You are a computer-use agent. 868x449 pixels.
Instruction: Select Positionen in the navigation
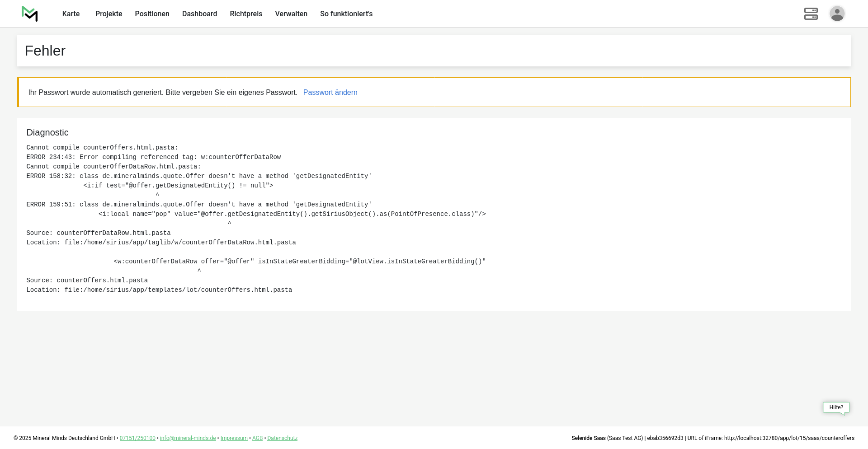pos(152,14)
